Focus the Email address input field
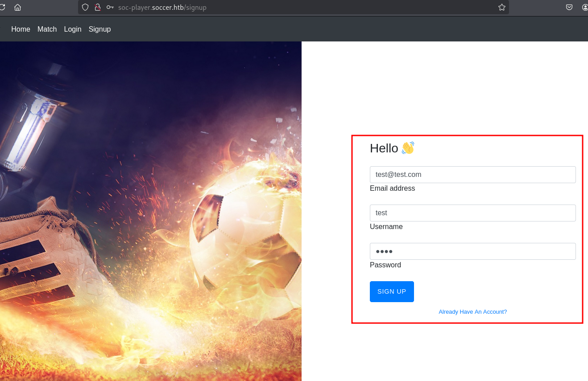Viewport: 588px width, 381px height. pos(472,175)
